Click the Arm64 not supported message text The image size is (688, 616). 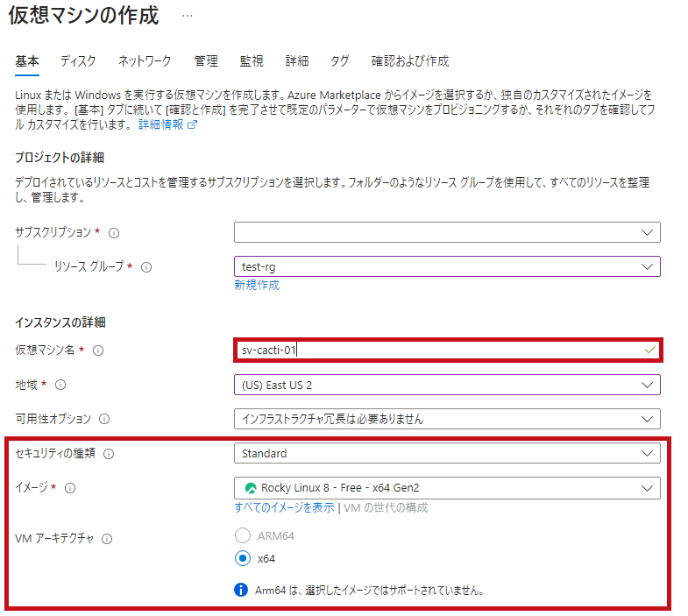[370, 591]
